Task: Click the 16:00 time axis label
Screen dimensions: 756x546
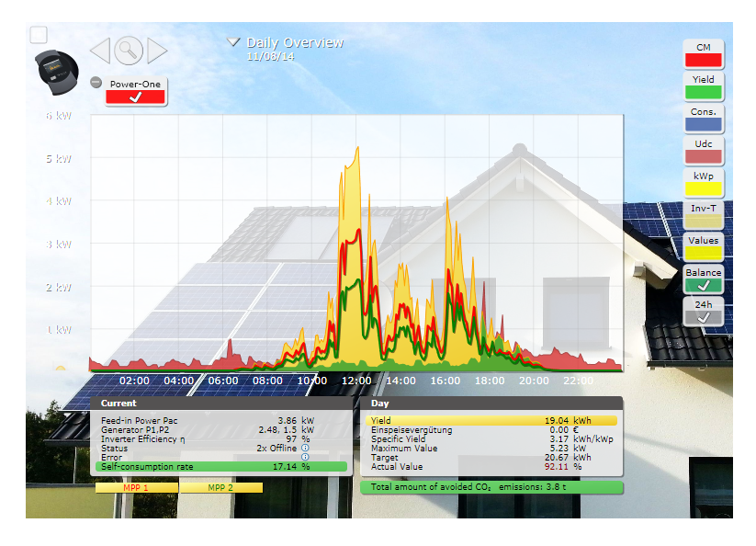Action: pyautogui.click(x=445, y=381)
